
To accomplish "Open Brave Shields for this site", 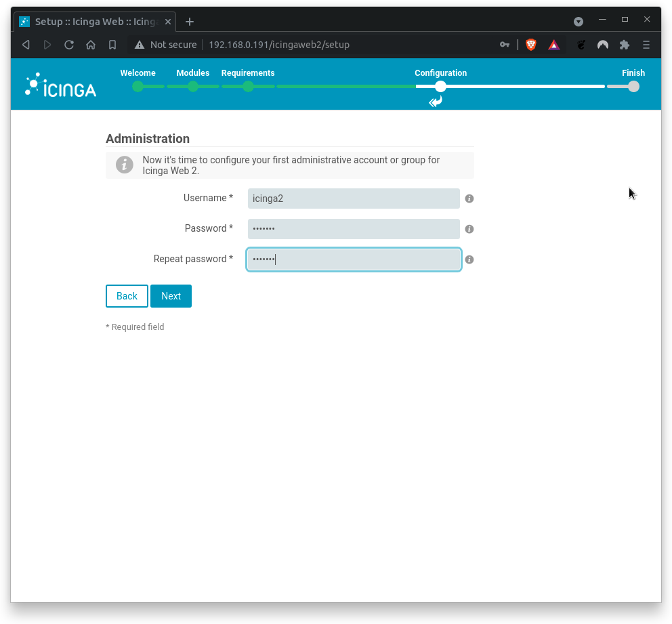I will click(x=530, y=45).
